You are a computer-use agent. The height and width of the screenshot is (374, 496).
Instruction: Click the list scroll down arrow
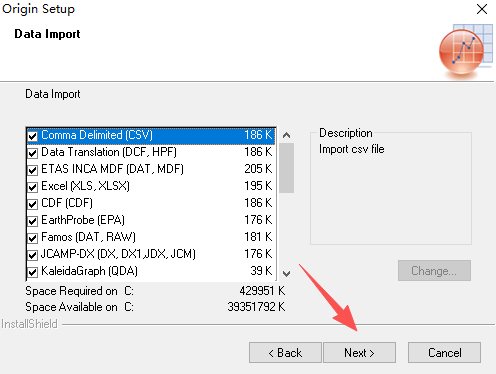tap(286, 274)
